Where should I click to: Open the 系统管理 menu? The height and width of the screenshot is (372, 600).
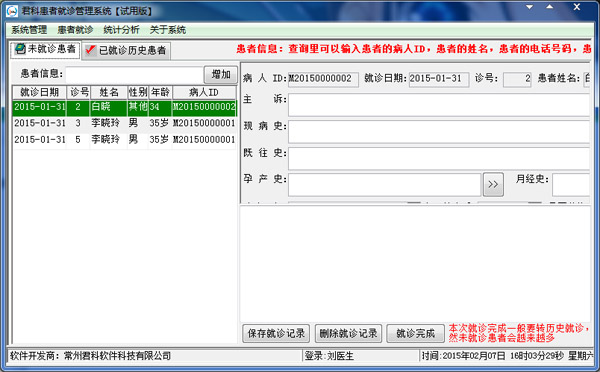pyautogui.click(x=29, y=30)
